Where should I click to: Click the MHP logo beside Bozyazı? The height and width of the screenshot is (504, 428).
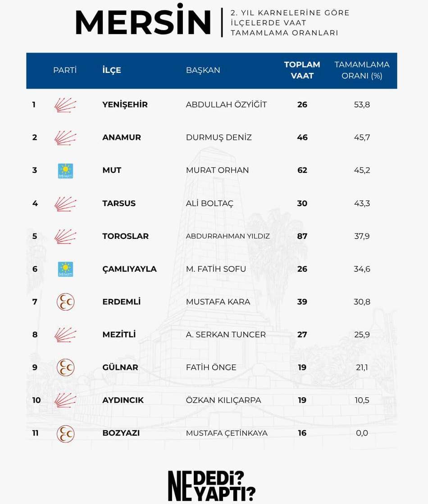65,433
